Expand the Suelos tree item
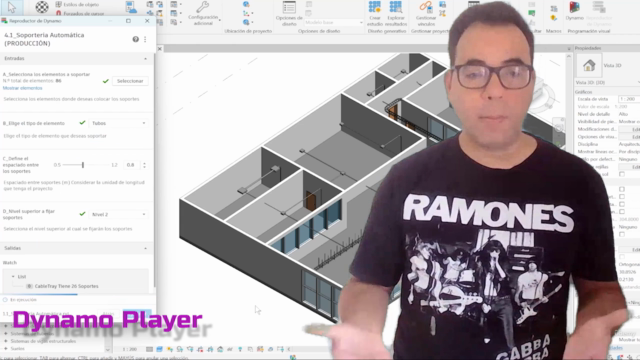The height and width of the screenshot is (360, 640). [6, 349]
